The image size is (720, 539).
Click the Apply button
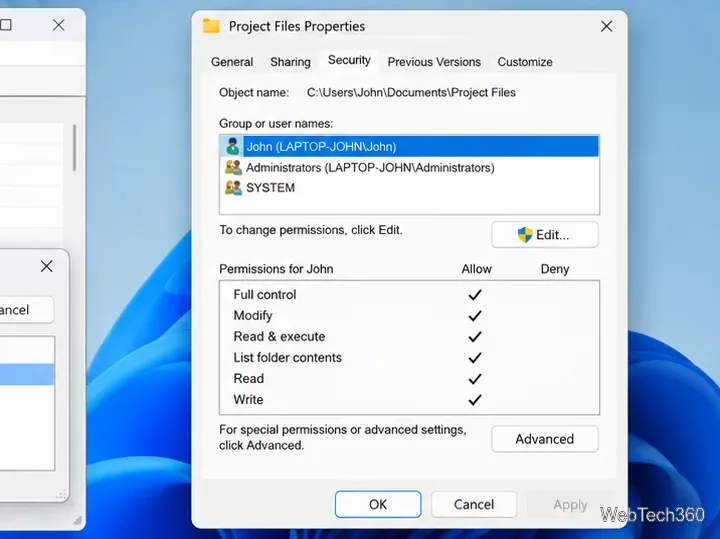pyautogui.click(x=570, y=504)
